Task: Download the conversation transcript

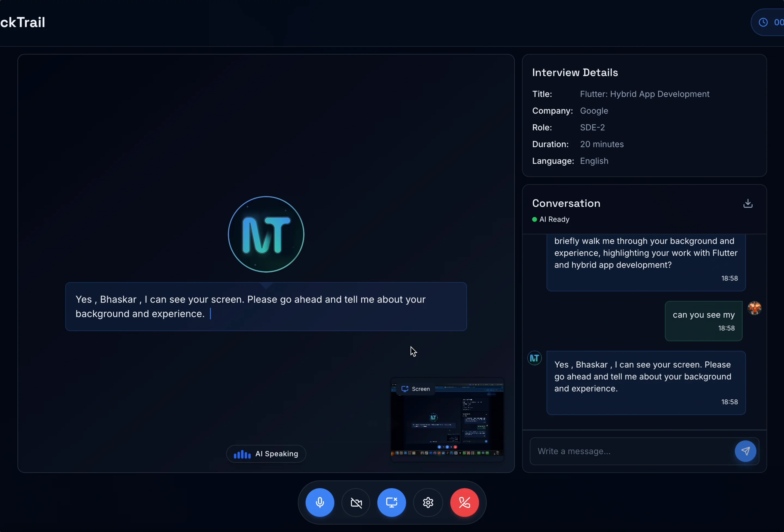Action: tap(747, 203)
